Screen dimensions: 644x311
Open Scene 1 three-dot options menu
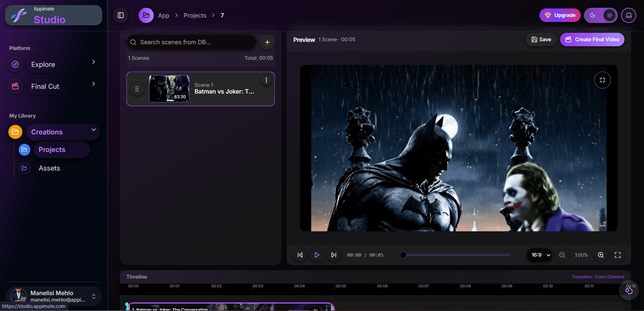pos(266,80)
